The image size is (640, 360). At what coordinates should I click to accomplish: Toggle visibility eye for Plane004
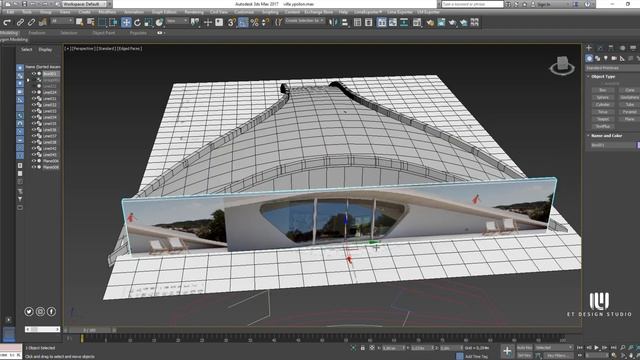click(x=34, y=161)
